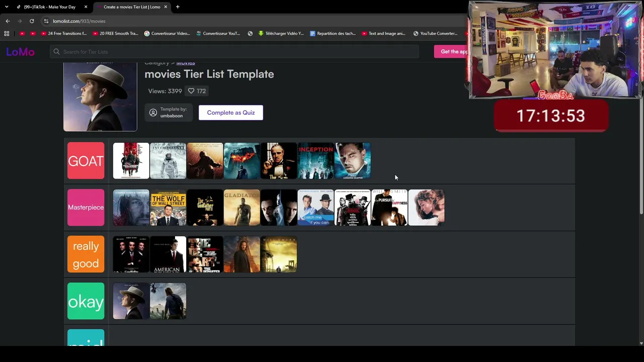
Task: Click the Complete as Quiz button
Action: 231,113
